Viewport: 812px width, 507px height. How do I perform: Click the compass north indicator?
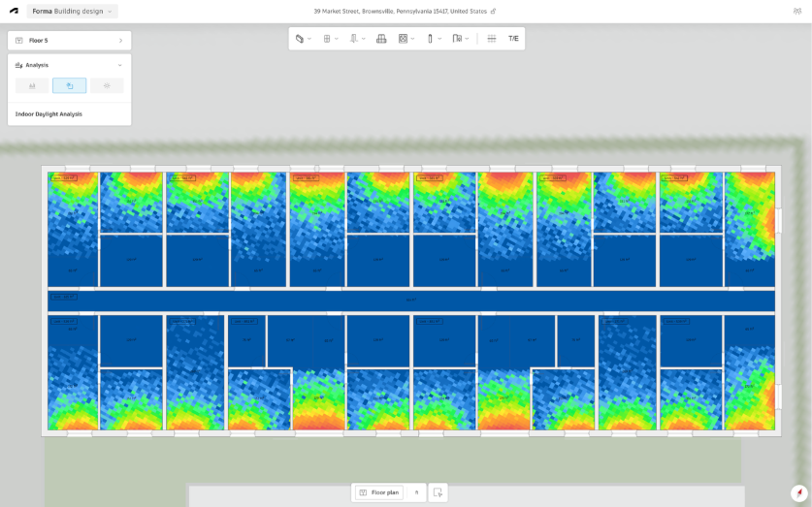[x=798, y=492]
